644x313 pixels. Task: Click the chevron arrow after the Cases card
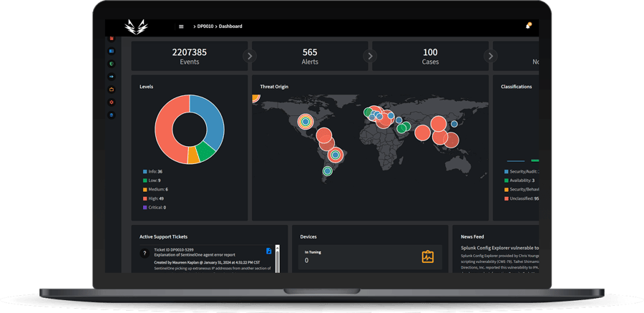tap(490, 56)
